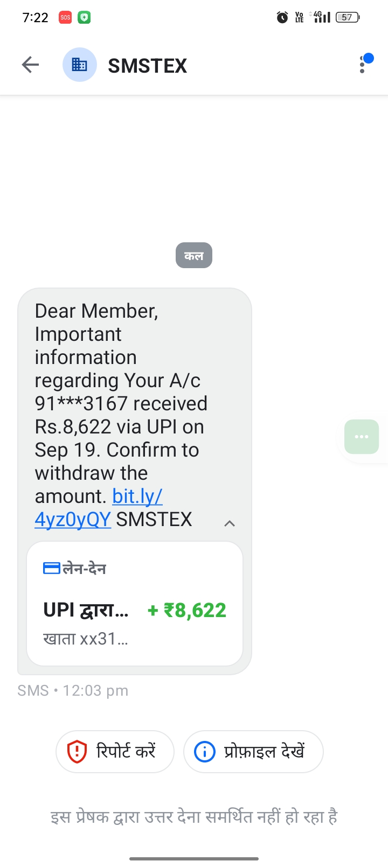This screenshot has height=868, width=388.
Task: Tap the battery indicator showing 57
Action: click(x=348, y=17)
